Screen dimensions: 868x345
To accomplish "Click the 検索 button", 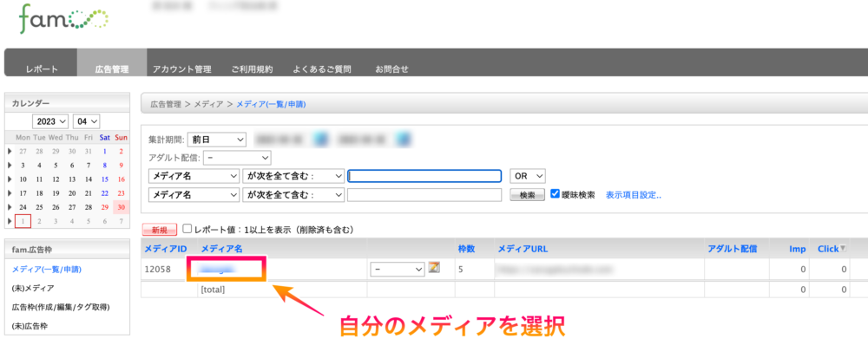I will point(527,195).
